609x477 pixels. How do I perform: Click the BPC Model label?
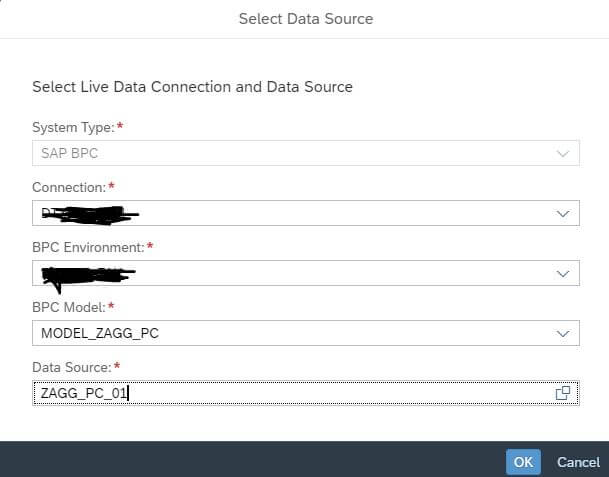tap(69, 307)
